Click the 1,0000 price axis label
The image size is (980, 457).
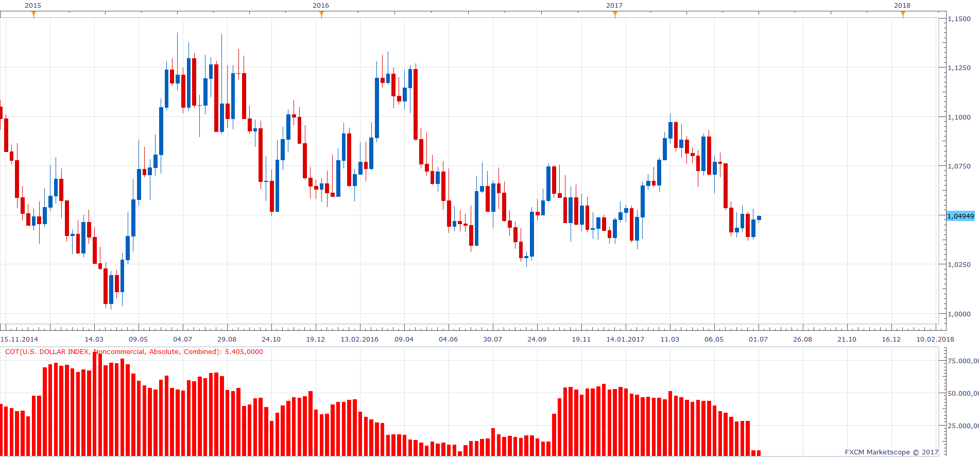pyautogui.click(x=959, y=314)
